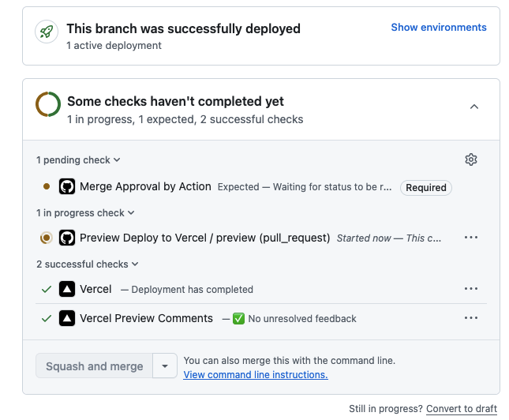Screen dimensions: 509x420
Task: Click the GitHub icon beside Preview Deploy
Action: (67, 238)
